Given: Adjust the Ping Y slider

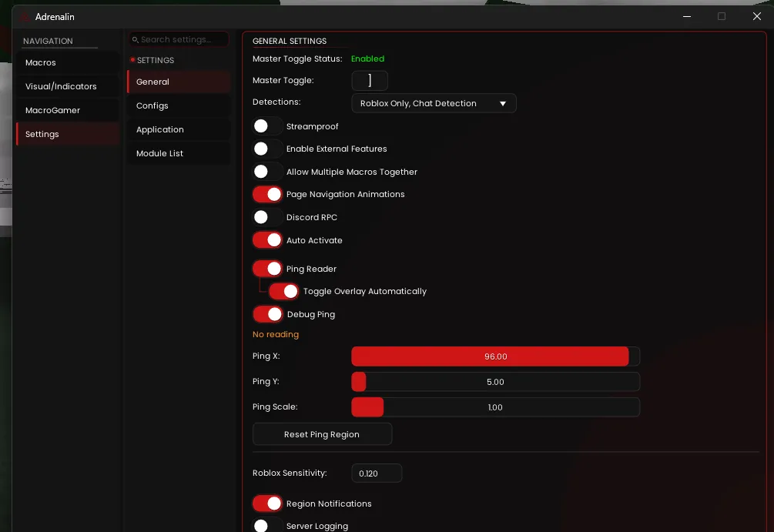Looking at the screenshot, I should (495, 382).
